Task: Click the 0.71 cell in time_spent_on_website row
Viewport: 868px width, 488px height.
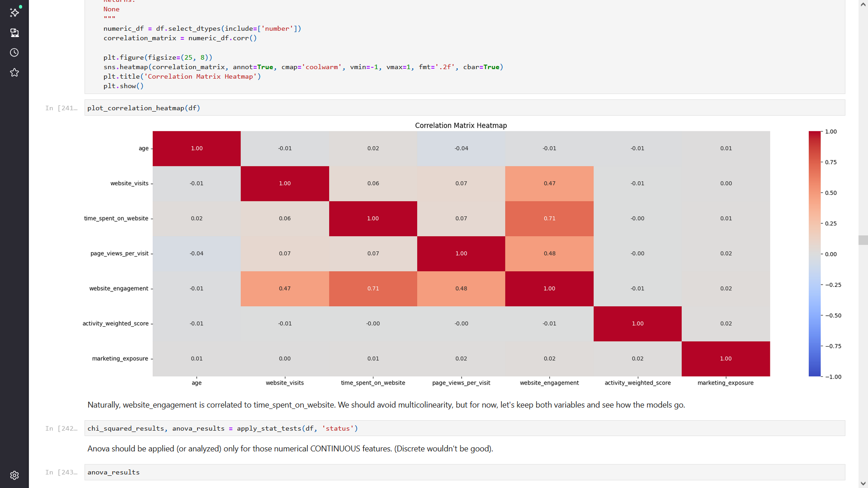Action: (x=549, y=219)
